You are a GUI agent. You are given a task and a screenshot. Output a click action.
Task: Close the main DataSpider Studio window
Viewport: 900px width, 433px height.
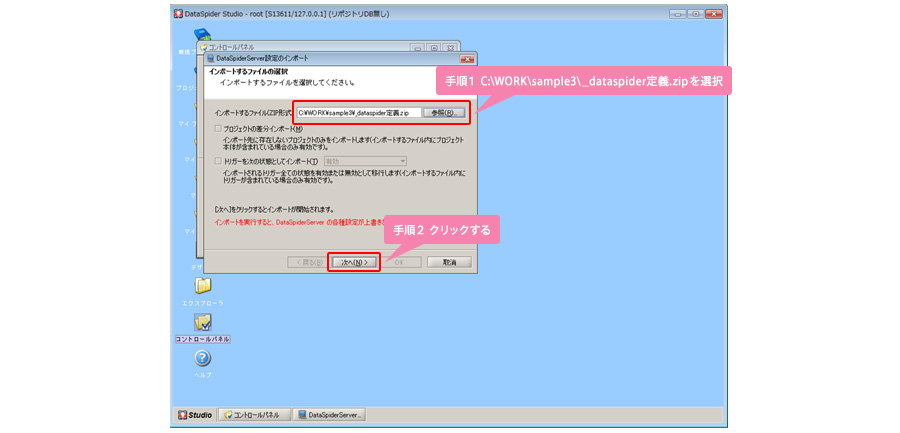[714, 13]
